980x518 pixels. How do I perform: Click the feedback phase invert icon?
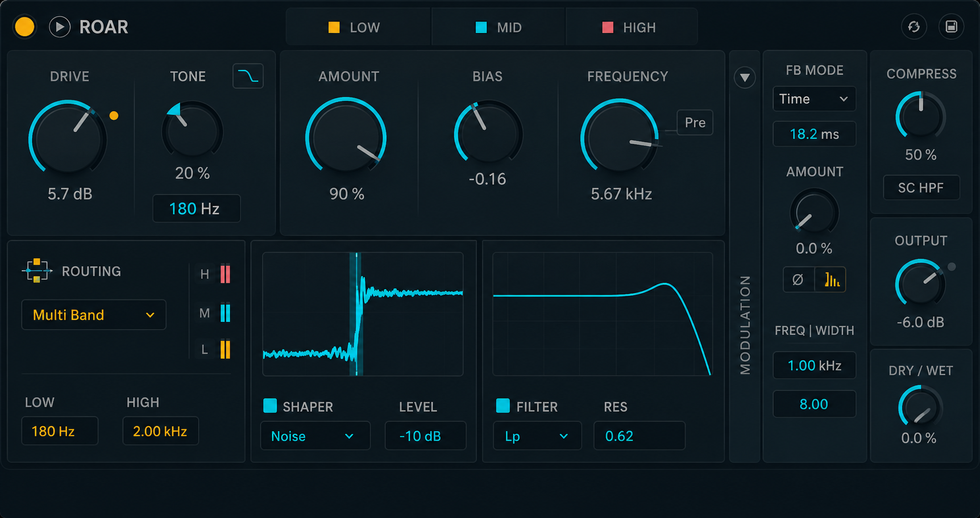(798, 279)
